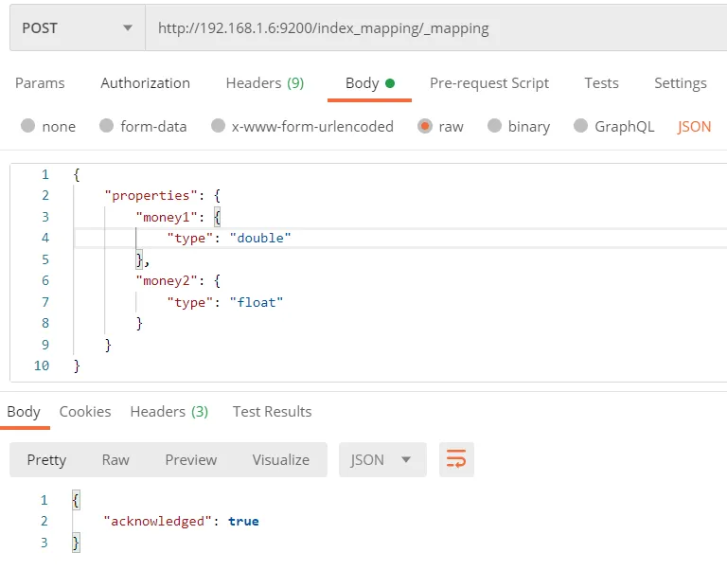This screenshot has width=727, height=588.
Task: Go to Pre-request Script tab
Action: 488,83
